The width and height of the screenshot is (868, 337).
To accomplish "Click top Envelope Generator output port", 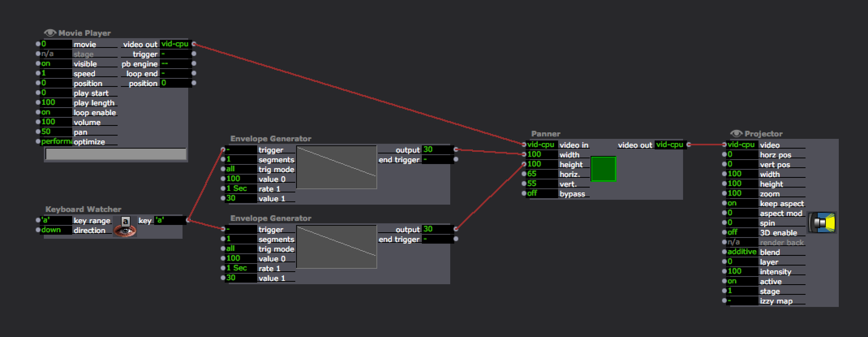I will tap(456, 149).
